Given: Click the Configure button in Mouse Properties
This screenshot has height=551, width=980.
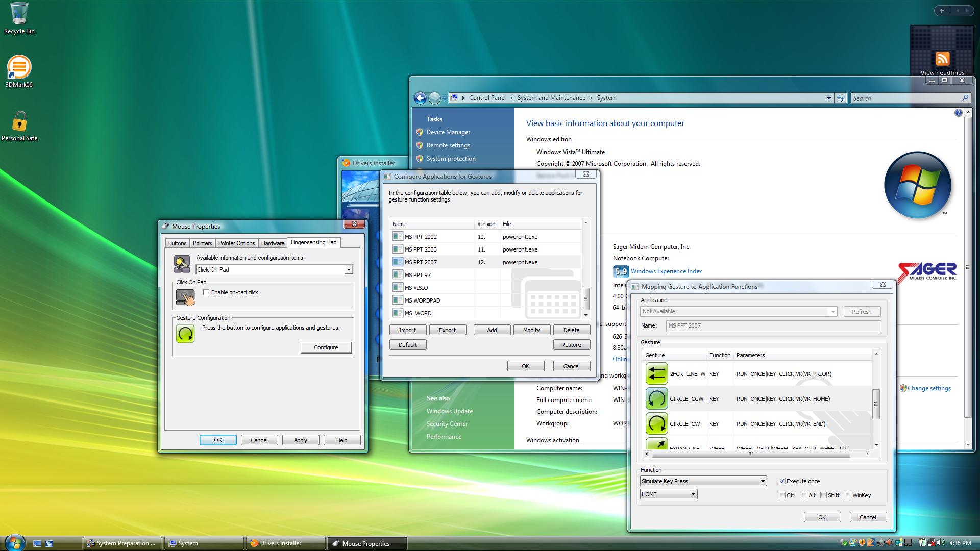Looking at the screenshot, I should [326, 347].
